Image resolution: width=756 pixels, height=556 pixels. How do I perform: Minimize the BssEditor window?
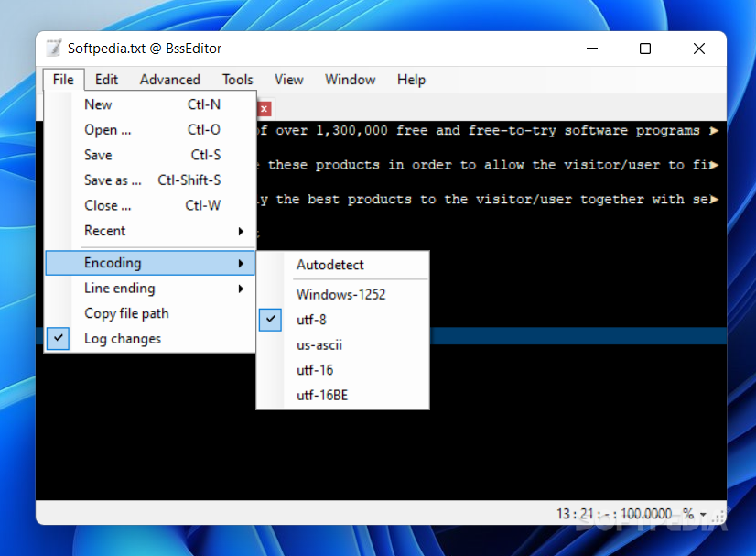pyautogui.click(x=592, y=49)
